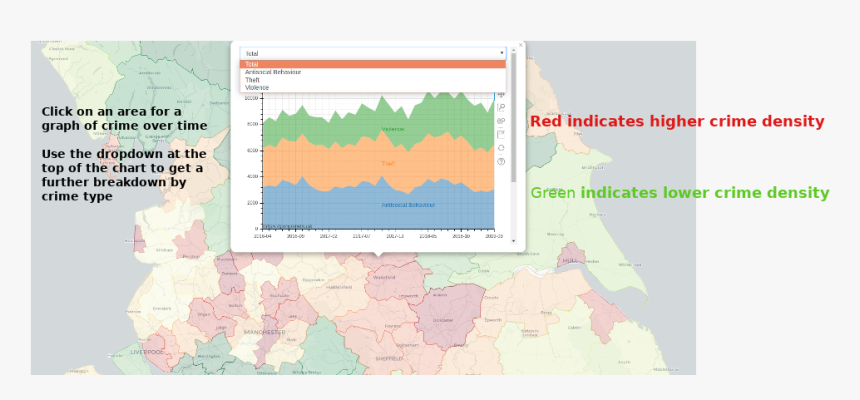Screen dimensions: 860x400
Task: Close the crime chart popup
Action: (520, 45)
